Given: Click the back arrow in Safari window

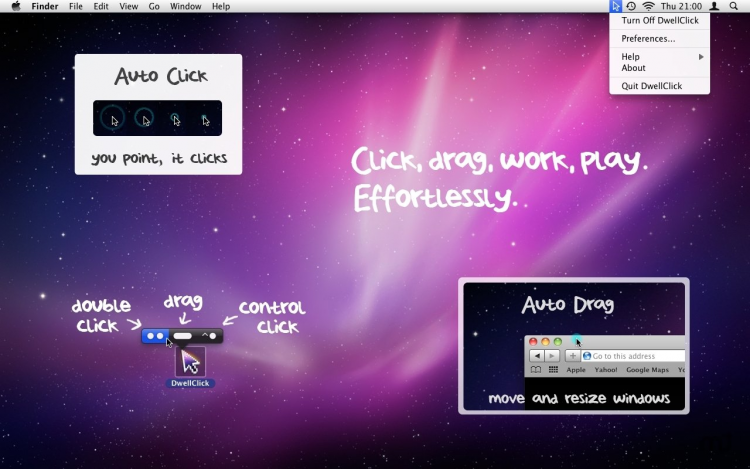Looking at the screenshot, I should pyautogui.click(x=537, y=356).
